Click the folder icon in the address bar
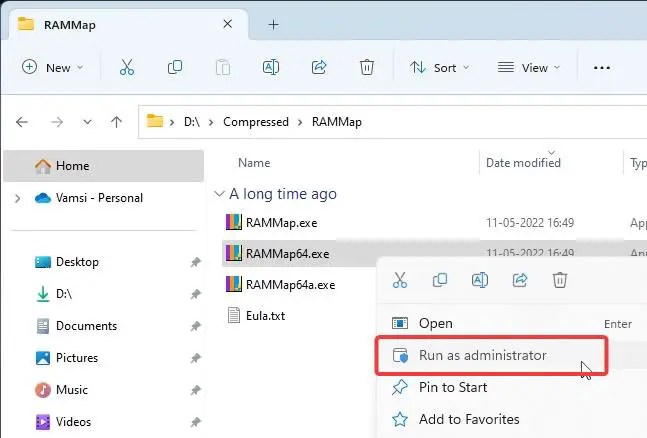647x438 pixels. (x=155, y=121)
